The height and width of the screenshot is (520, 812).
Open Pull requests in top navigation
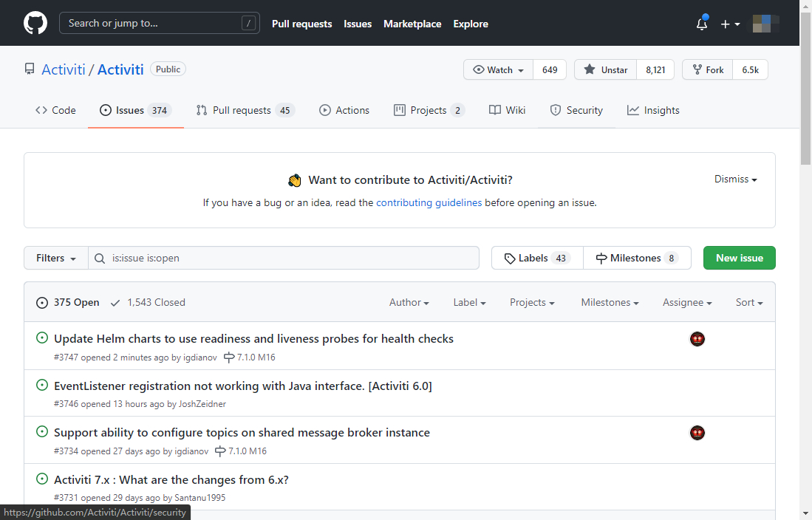coord(302,24)
